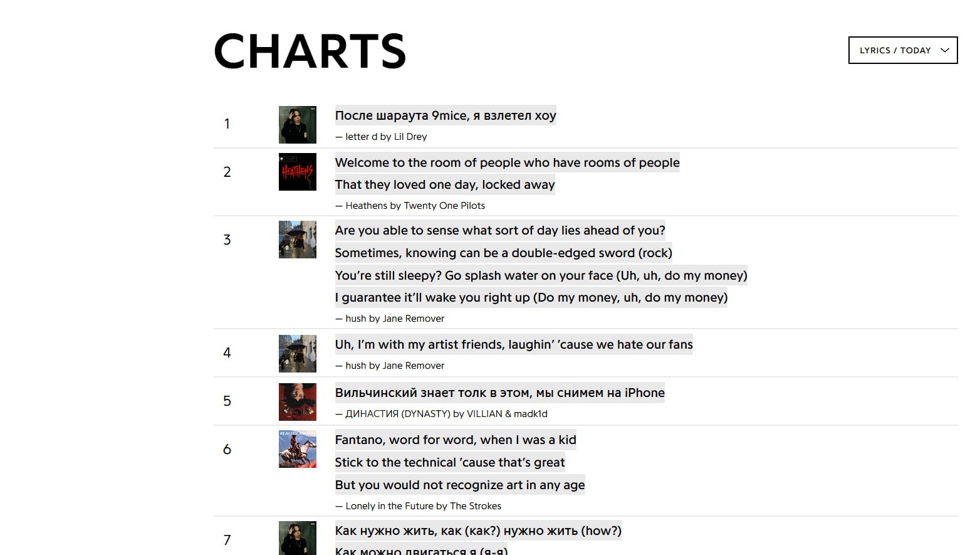Click lyric 'Fantano, word for word, when I was a kid'

point(456,440)
